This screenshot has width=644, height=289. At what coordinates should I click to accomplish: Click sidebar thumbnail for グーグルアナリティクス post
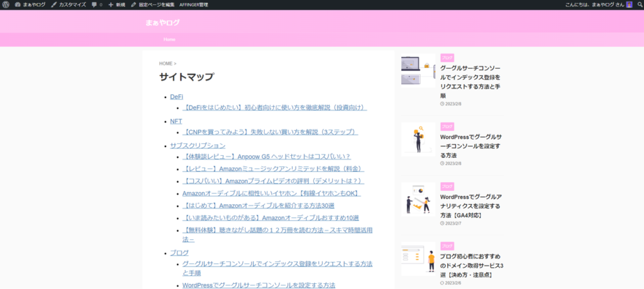[x=418, y=199]
